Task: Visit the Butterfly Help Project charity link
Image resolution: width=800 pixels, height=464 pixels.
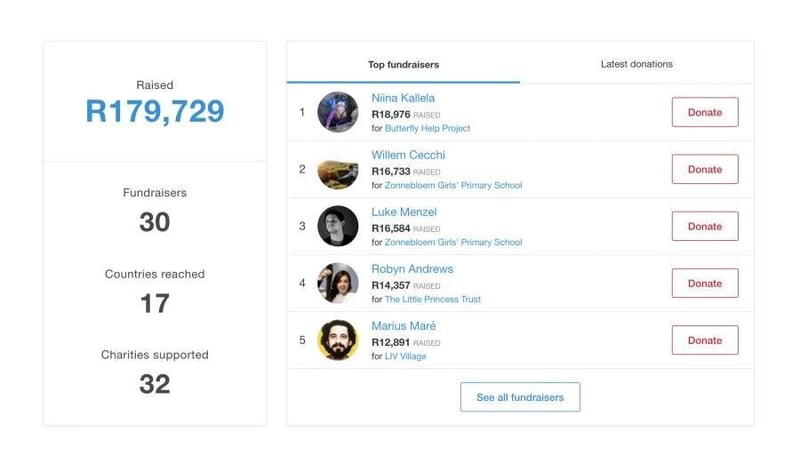Action: 427,128
